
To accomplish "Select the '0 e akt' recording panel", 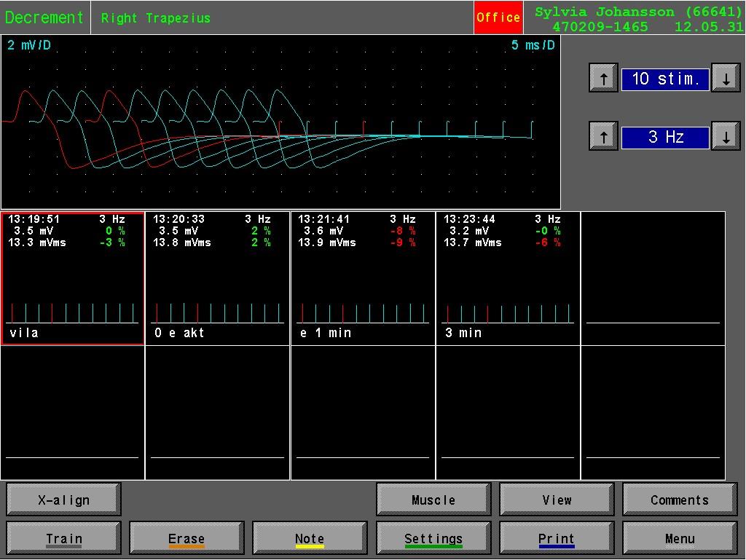I will (217, 279).
